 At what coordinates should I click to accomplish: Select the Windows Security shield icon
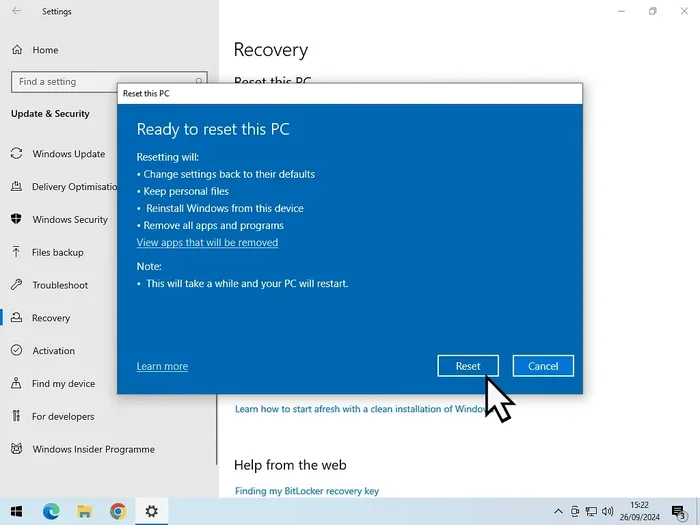[x=17, y=219]
